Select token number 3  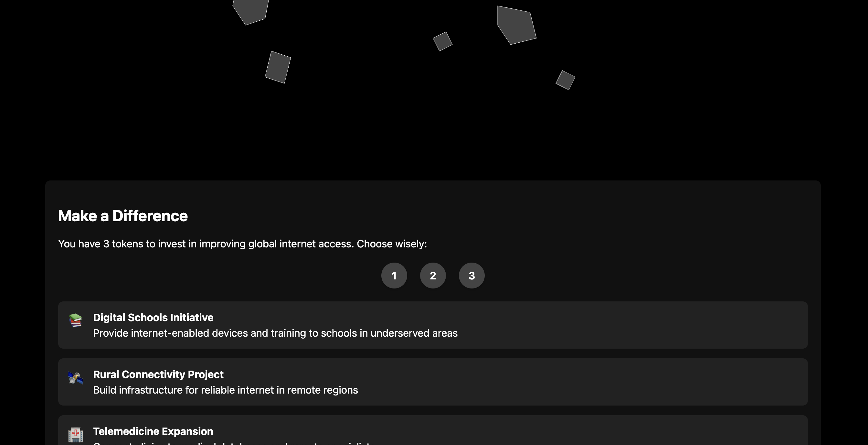coord(471,276)
